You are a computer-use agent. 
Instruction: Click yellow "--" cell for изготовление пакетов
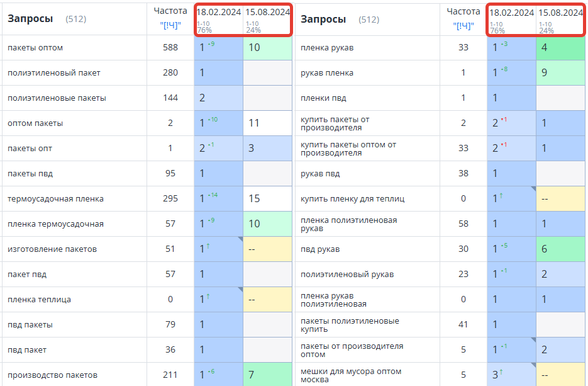pyautogui.click(x=267, y=249)
